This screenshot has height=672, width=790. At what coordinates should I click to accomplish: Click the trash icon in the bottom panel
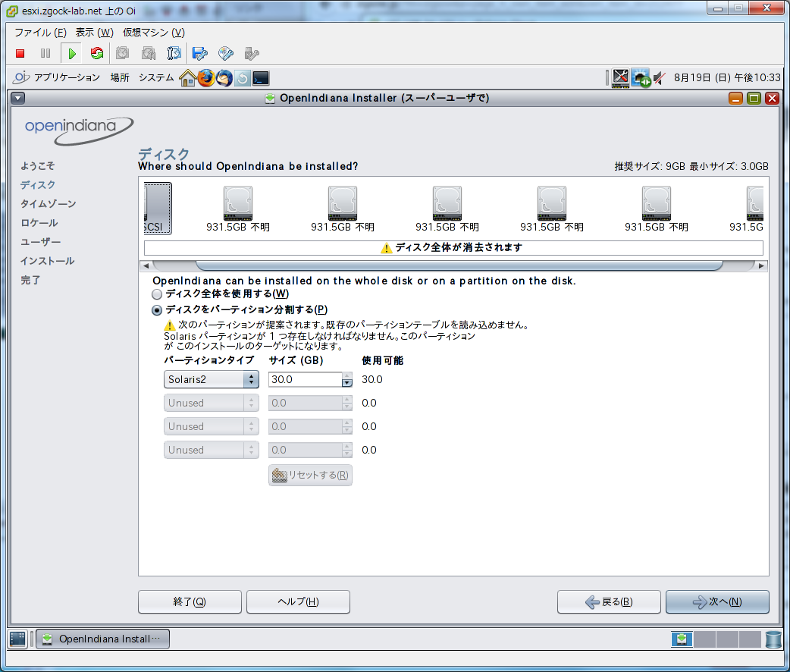click(x=773, y=639)
